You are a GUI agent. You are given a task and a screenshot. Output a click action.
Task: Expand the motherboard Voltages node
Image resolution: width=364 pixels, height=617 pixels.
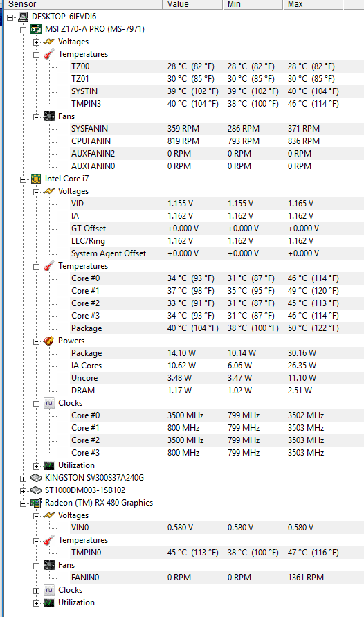pos(36,42)
